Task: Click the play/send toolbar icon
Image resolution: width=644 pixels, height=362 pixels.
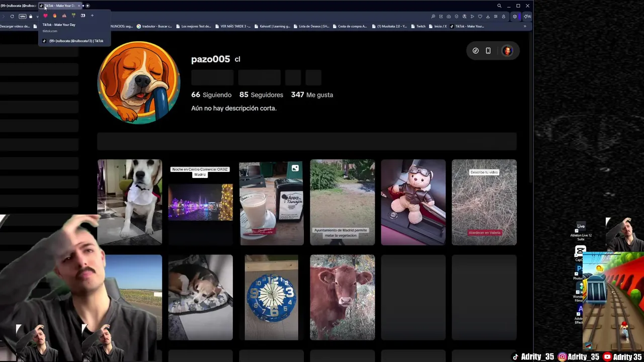Action: (472, 16)
